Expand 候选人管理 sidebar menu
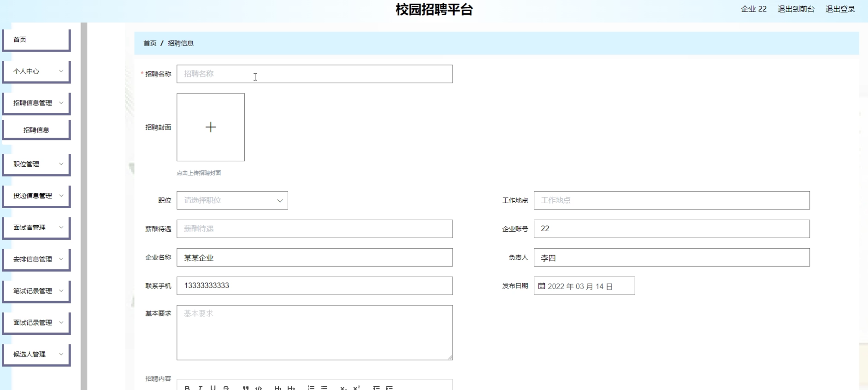Viewport: 868px width, 390px height. pos(36,355)
